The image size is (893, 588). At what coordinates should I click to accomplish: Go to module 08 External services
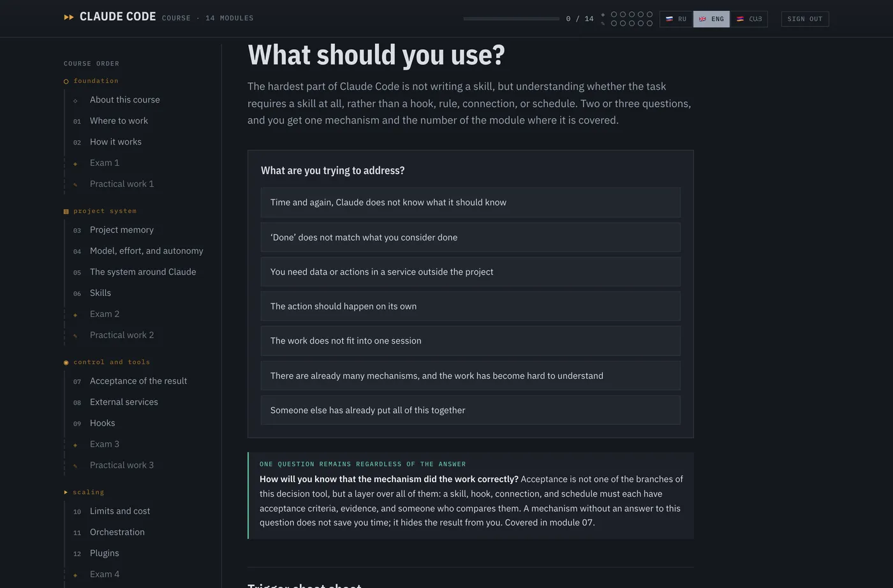(x=124, y=402)
